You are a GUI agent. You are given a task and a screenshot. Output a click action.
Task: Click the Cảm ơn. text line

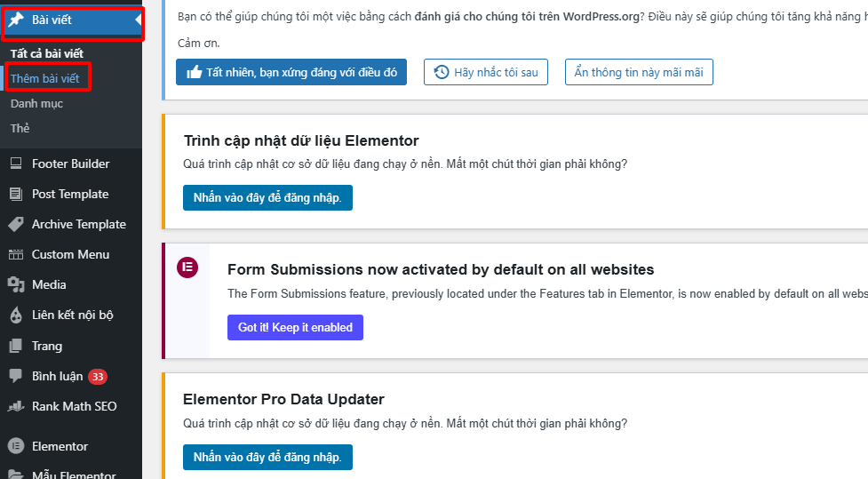pos(199,44)
